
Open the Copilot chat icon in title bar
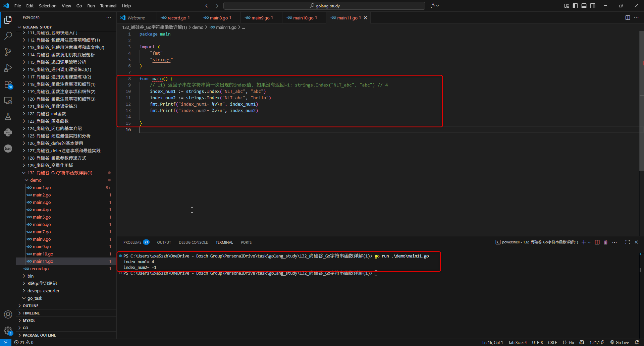[432, 6]
